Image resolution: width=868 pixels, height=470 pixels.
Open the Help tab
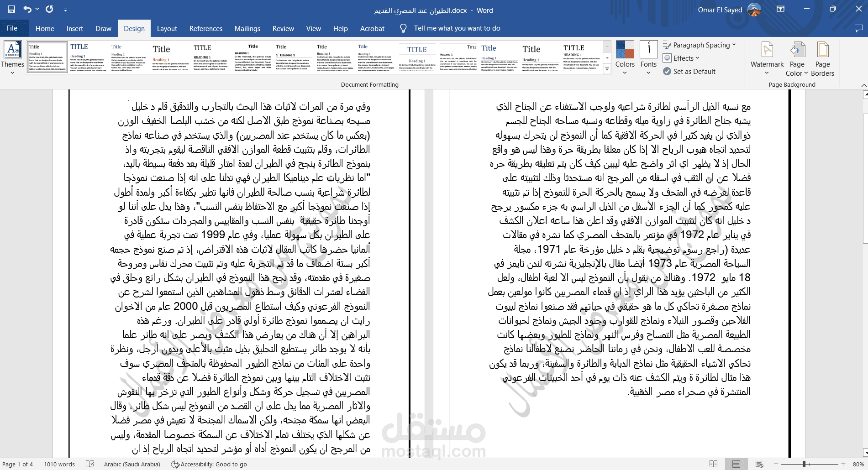[x=341, y=28]
